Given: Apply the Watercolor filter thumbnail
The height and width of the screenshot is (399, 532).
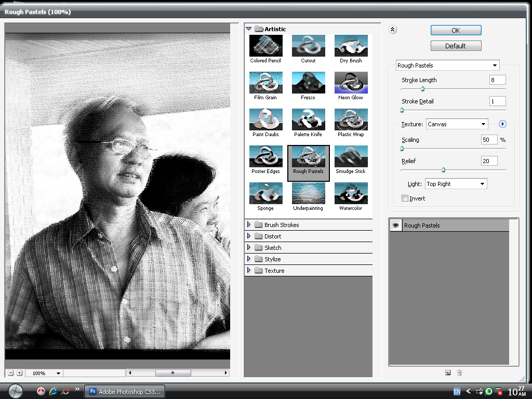Looking at the screenshot, I should point(351,193).
